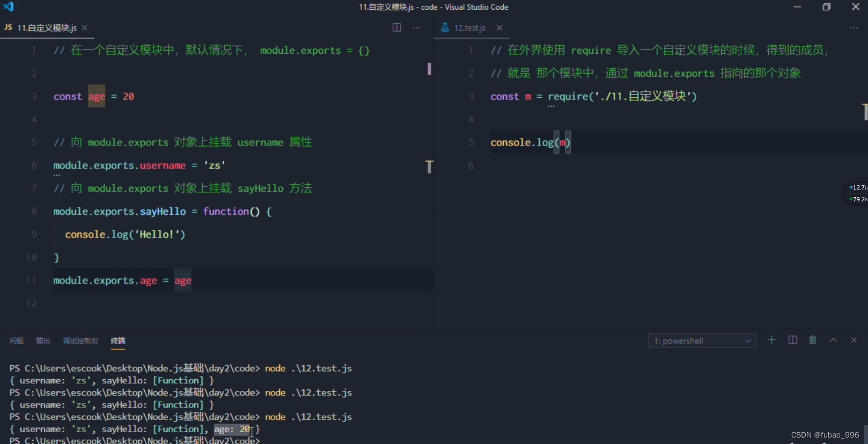Click the flask test icon on 12.test.js tab
Screen dimensions: 868x444
point(445,27)
